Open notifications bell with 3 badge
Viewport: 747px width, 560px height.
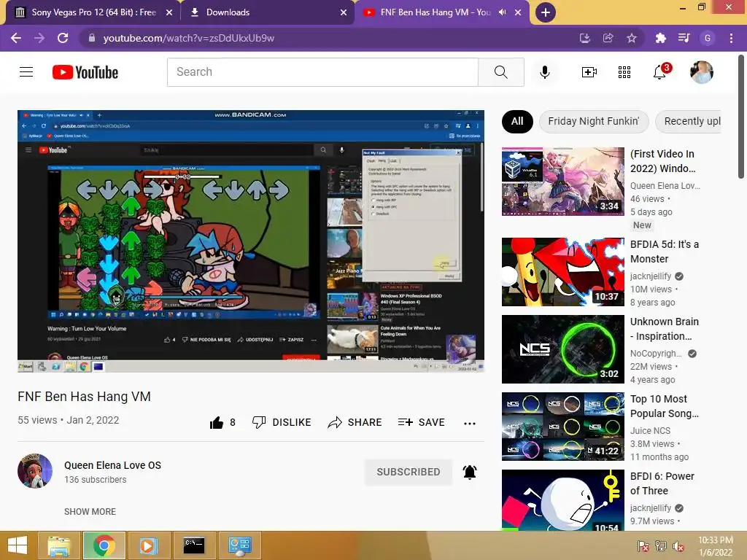[661, 71]
